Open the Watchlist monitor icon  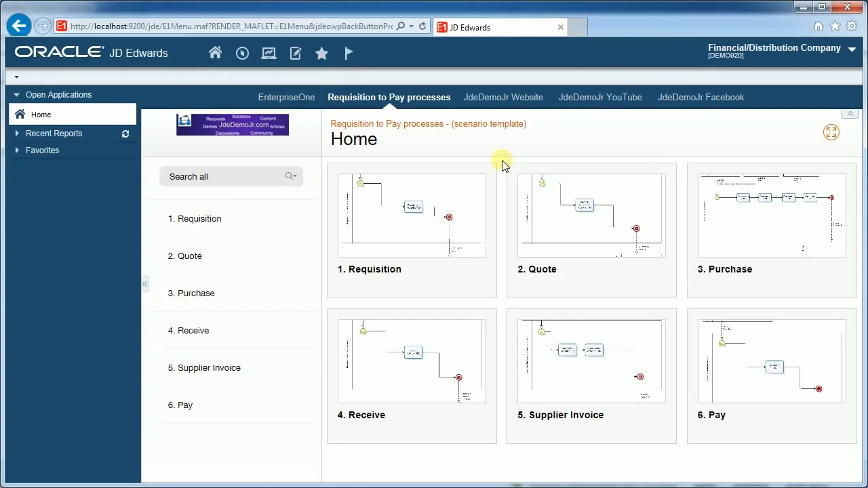pyautogui.click(x=269, y=53)
